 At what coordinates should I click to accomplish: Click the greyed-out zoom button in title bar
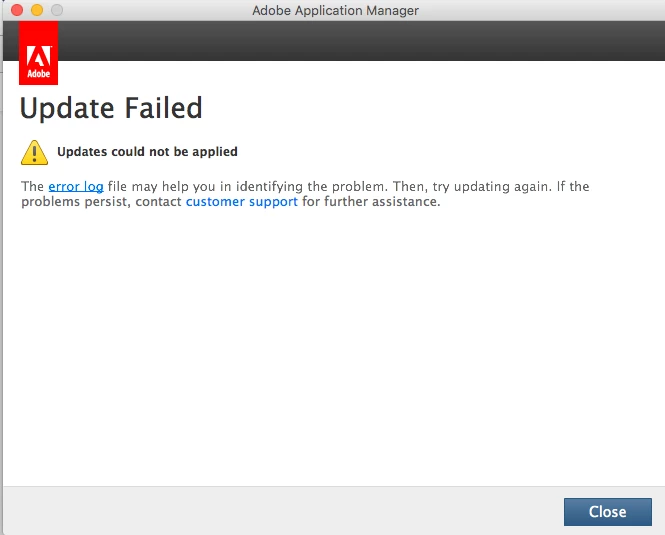coord(57,10)
